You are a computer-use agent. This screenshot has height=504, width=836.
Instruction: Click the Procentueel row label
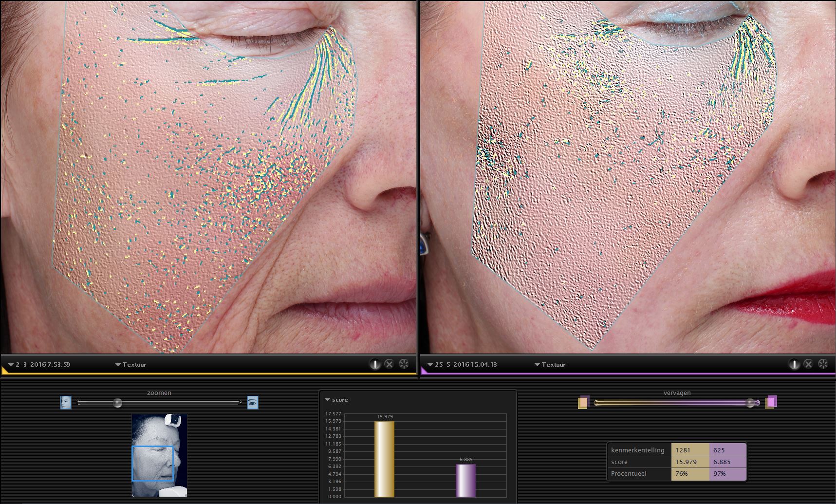[629, 473]
